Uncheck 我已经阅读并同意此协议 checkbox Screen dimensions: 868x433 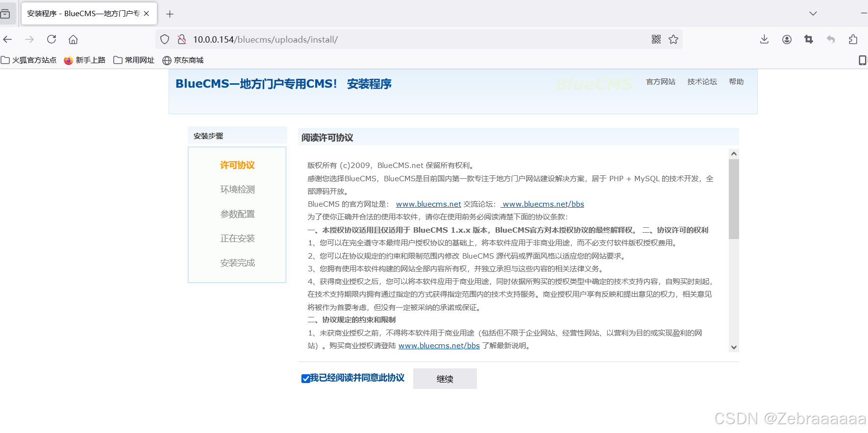tap(305, 379)
